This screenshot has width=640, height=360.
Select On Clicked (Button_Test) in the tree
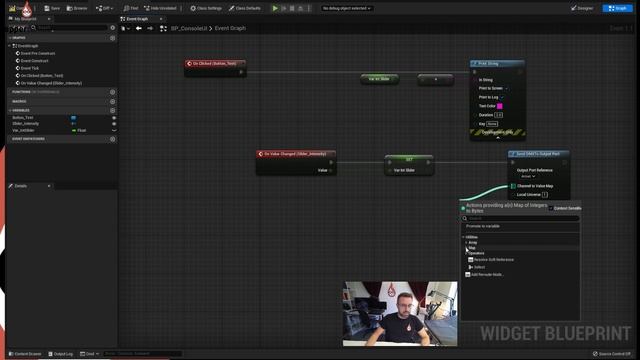42,76
